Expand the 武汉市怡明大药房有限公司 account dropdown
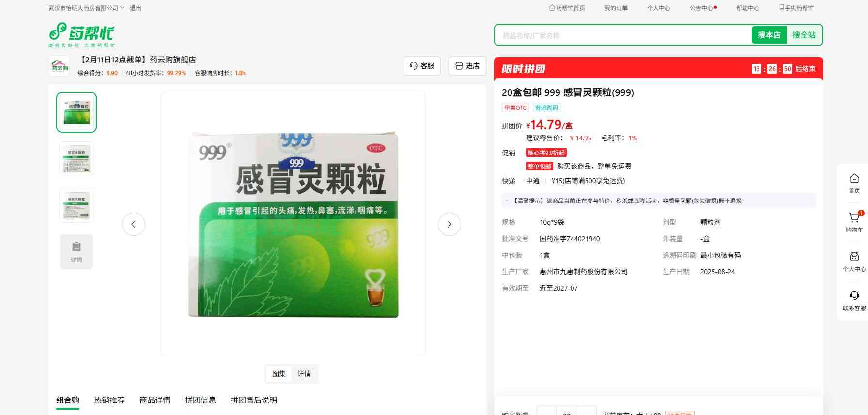Screen dimensions: 868x415 click(x=86, y=8)
